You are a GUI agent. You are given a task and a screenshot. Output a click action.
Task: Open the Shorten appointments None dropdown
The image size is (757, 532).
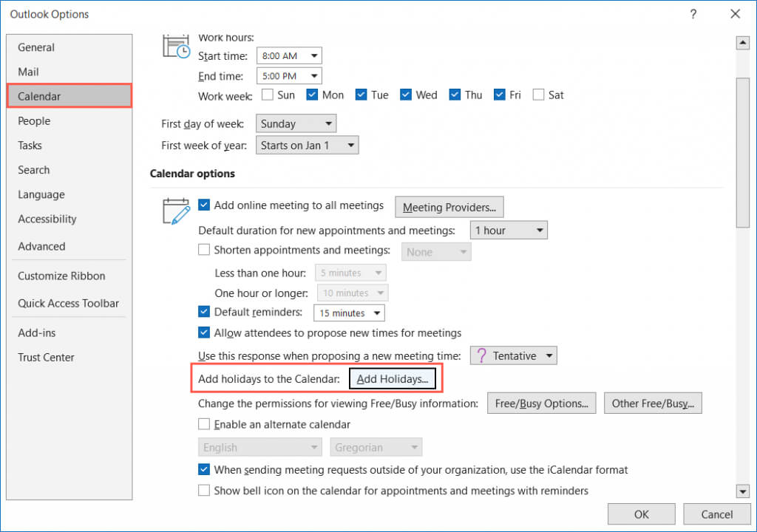click(x=436, y=251)
